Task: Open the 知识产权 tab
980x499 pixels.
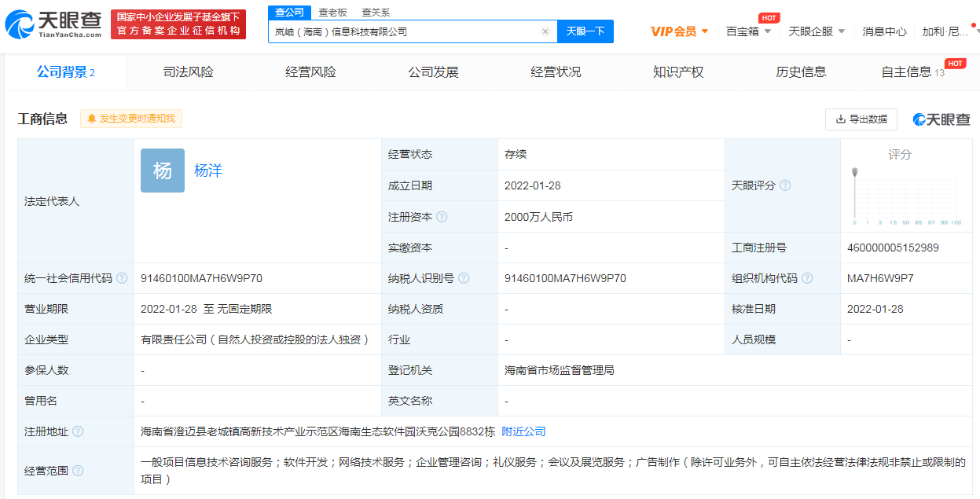Action: 678,72
